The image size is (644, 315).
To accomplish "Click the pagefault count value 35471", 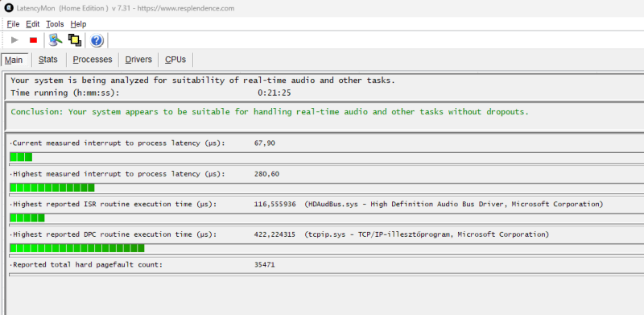I will coord(265,265).
